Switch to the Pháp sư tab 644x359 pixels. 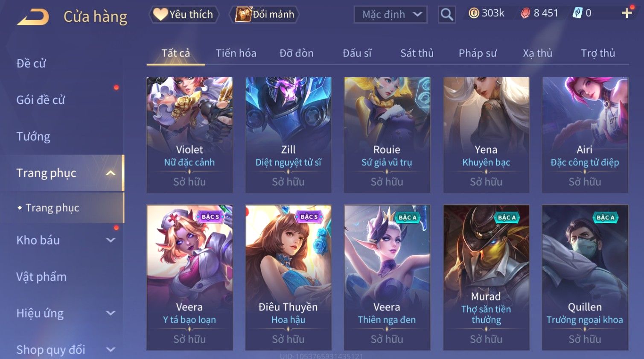(x=478, y=53)
